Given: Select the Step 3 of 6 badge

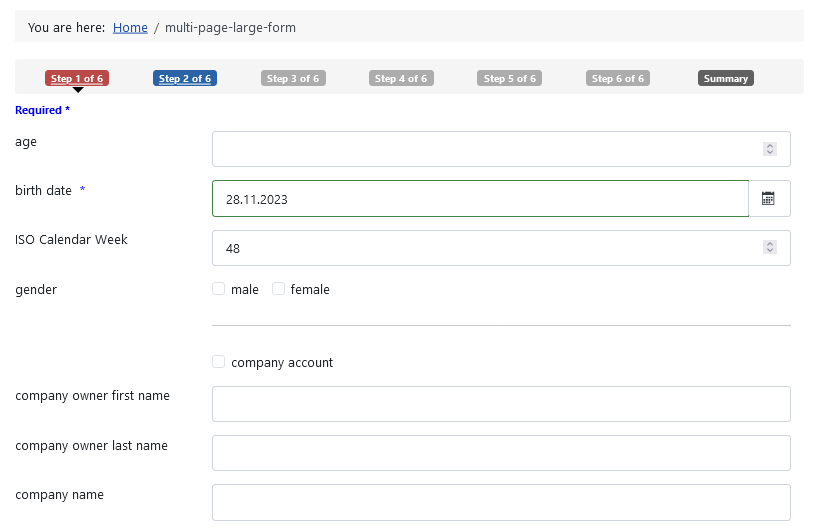Looking at the screenshot, I should coord(293,78).
